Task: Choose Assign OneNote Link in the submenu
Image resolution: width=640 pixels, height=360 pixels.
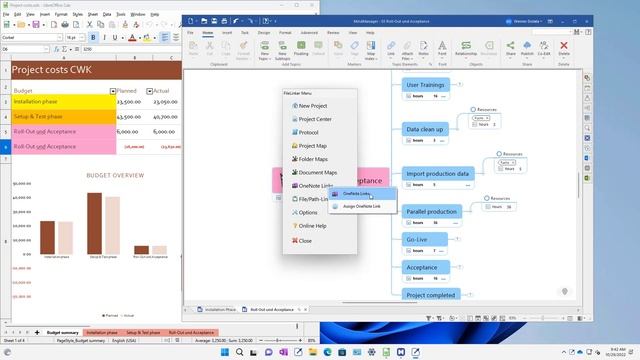Action: coord(362,207)
